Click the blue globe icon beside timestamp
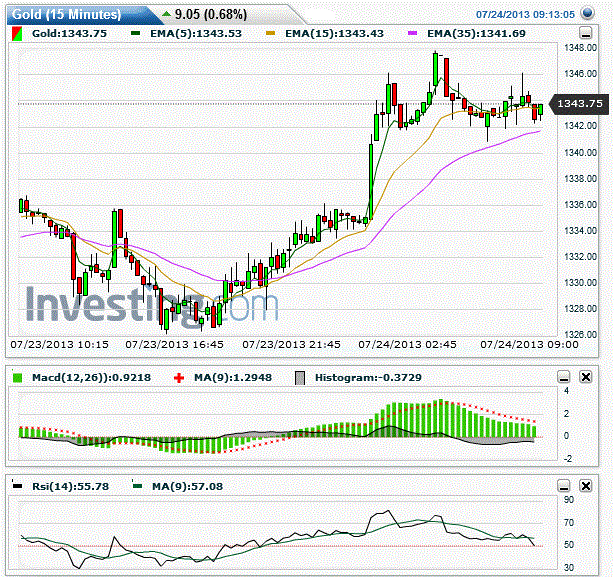This screenshot has height=577, width=614. tap(587, 13)
